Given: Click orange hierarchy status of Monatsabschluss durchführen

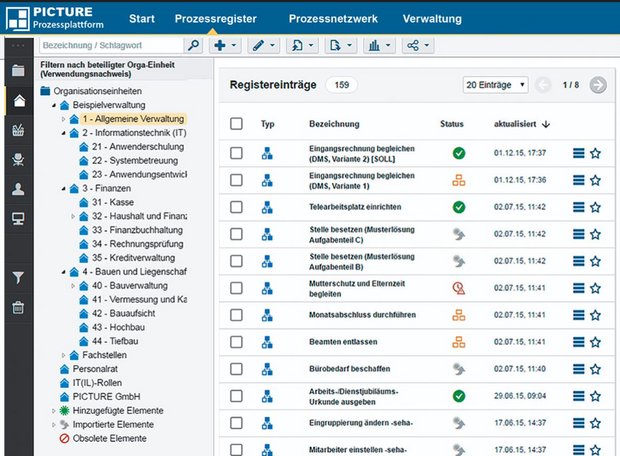Looking at the screenshot, I should pyautogui.click(x=459, y=315).
